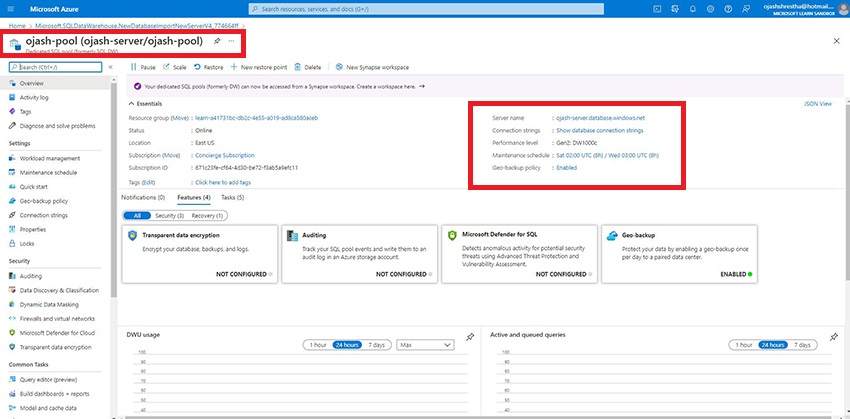The image size is (850, 419).
Task: Focus the top Search resources box
Action: pos(426,9)
